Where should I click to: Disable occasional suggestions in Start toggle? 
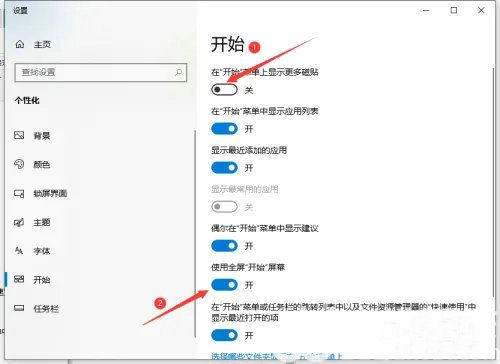click(224, 246)
